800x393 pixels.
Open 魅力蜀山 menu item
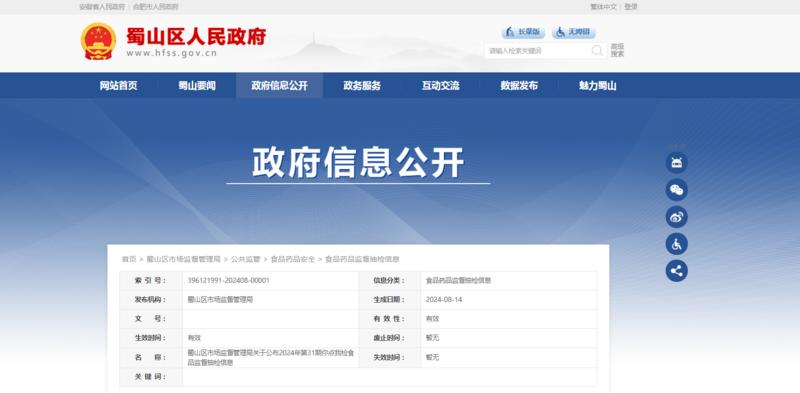598,86
